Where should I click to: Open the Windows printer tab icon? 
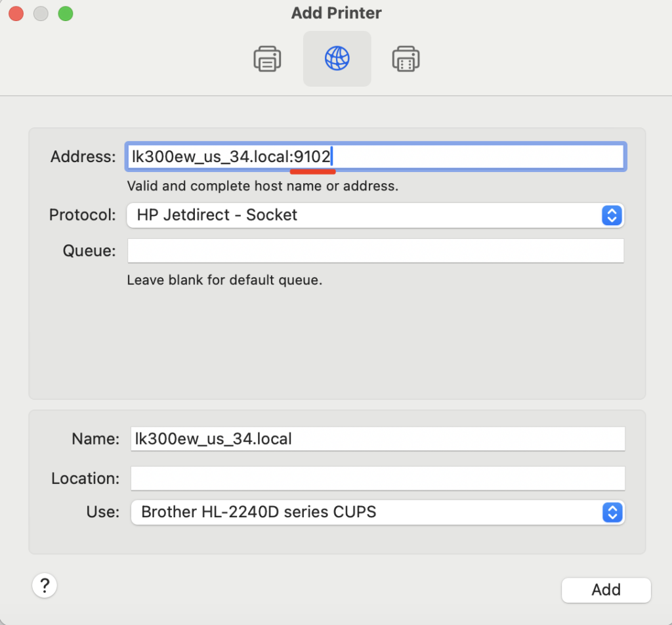point(406,59)
